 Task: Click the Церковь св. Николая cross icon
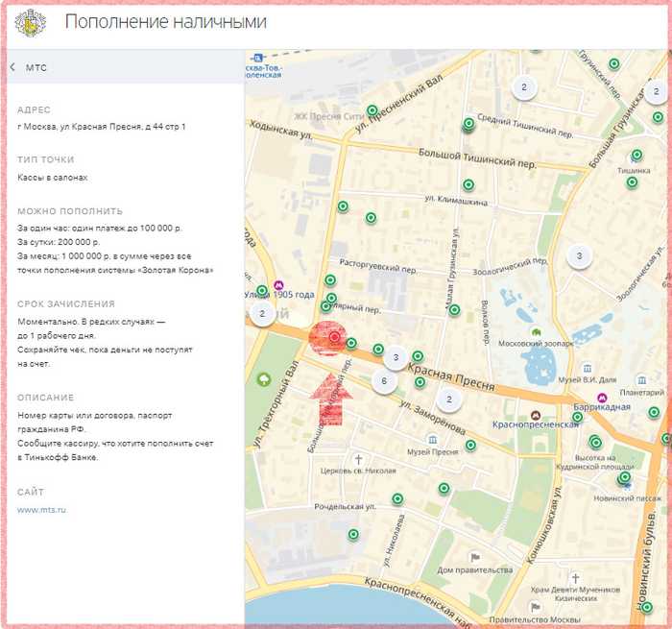click(358, 459)
